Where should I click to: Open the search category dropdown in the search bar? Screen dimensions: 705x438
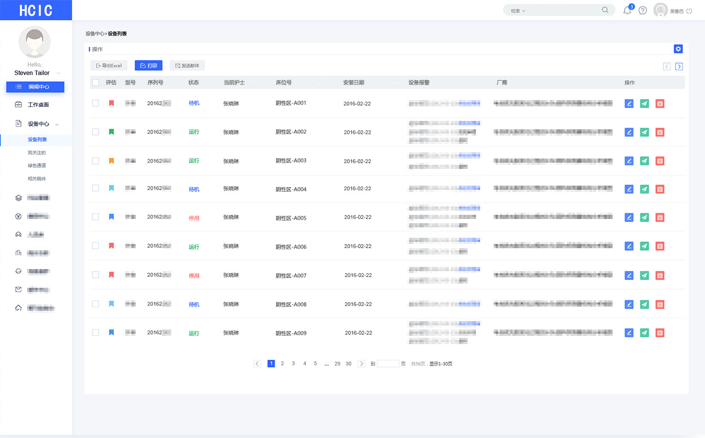point(518,11)
